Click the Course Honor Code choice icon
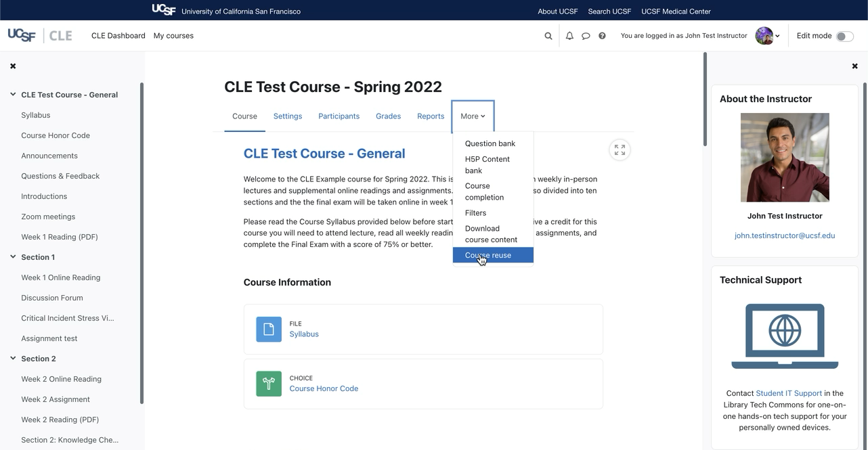The width and height of the screenshot is (868, 450). pyautogui.click(x=269, y=384)
